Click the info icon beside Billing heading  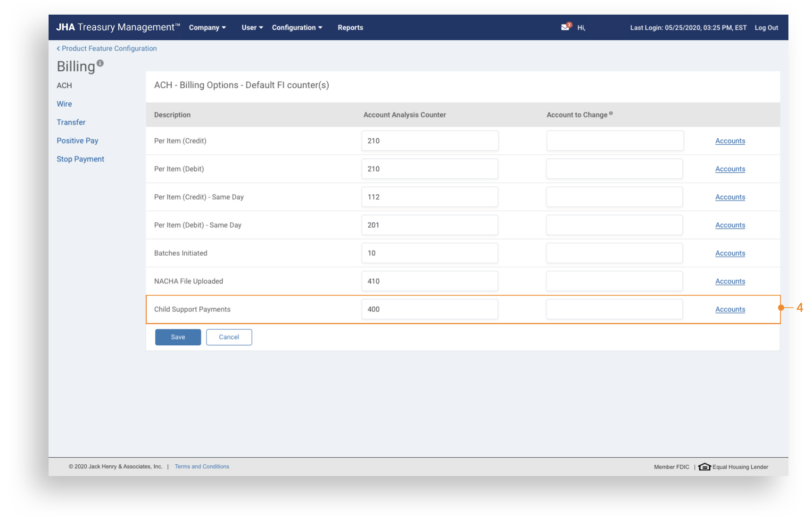pyautogui.click(x=100, y=63)
